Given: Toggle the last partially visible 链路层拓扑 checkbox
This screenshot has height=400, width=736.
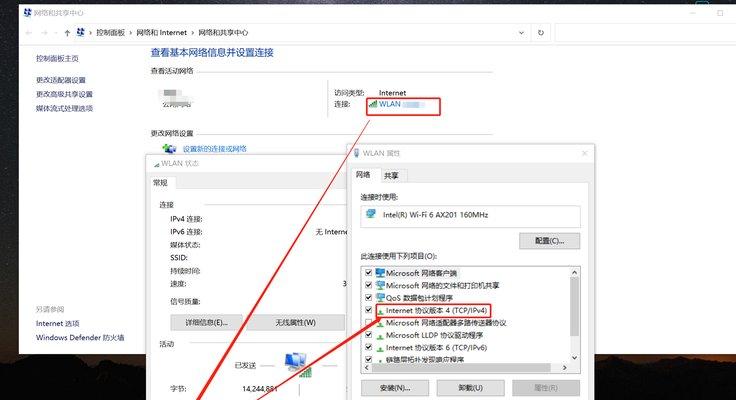Looking at the screenshot, I should tap(368, 359).
